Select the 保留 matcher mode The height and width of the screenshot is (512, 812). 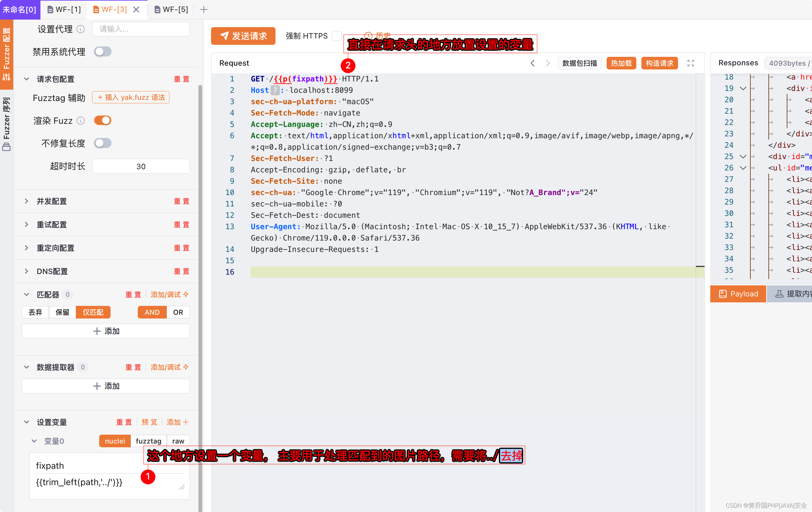tap(62, 312)
